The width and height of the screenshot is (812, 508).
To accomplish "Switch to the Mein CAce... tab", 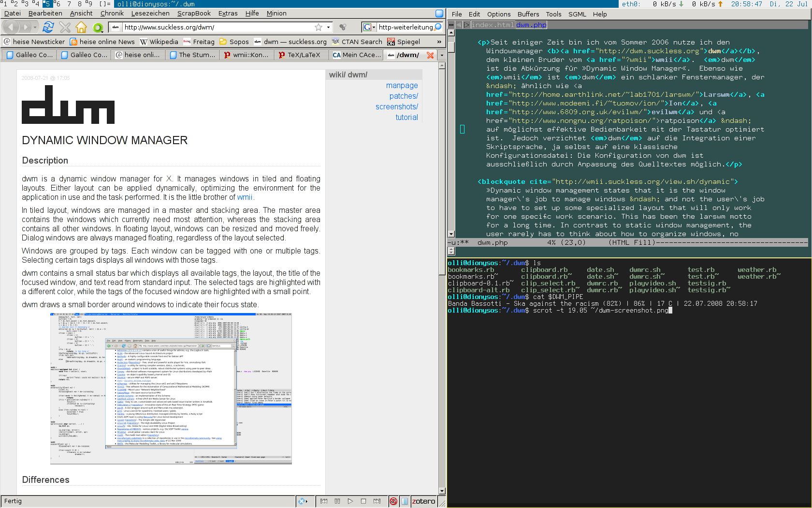I will click(356, 55).
